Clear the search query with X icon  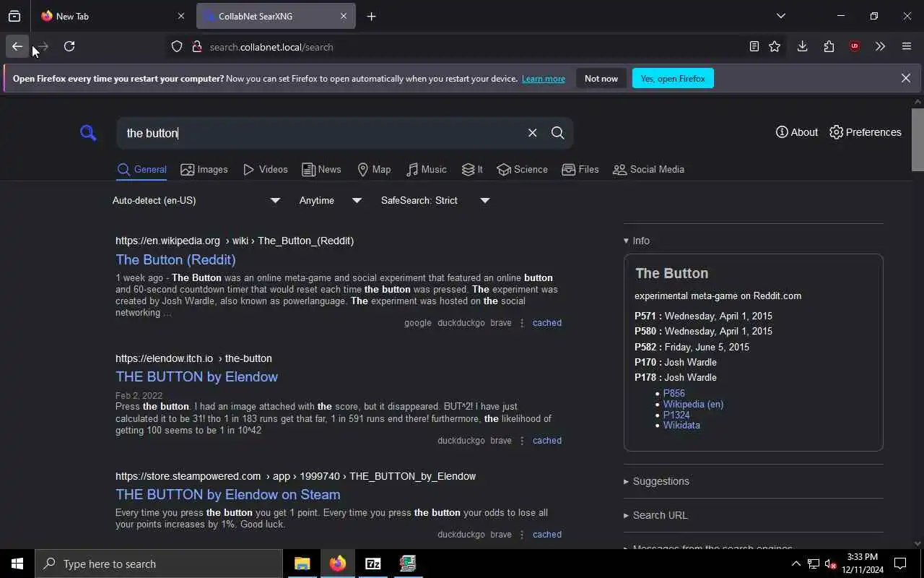(x=532, y=133)
